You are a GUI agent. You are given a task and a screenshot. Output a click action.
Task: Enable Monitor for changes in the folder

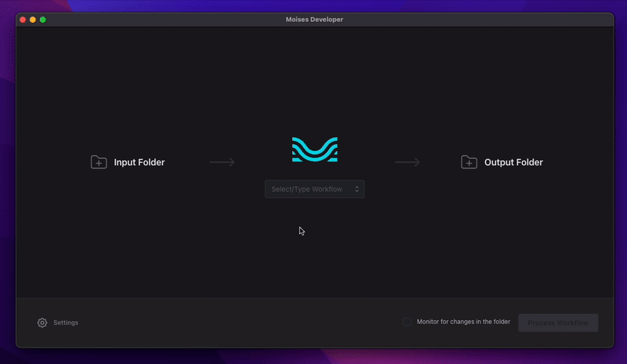click(407, 322)
